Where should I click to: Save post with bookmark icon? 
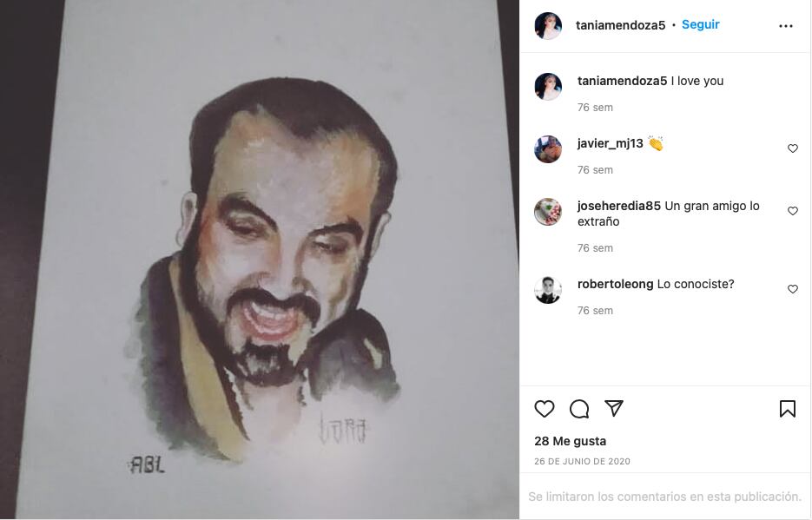pyautogui.click(x=787, y=408)
